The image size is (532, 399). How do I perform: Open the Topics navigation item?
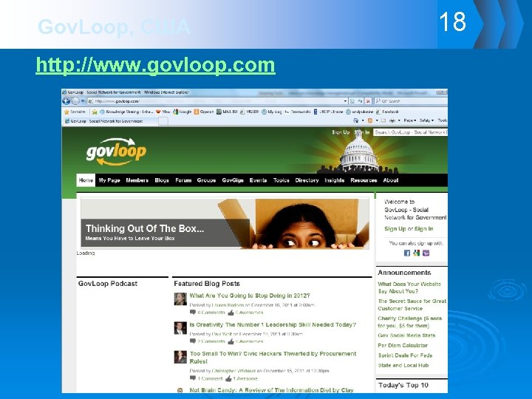tap(282, 180)
